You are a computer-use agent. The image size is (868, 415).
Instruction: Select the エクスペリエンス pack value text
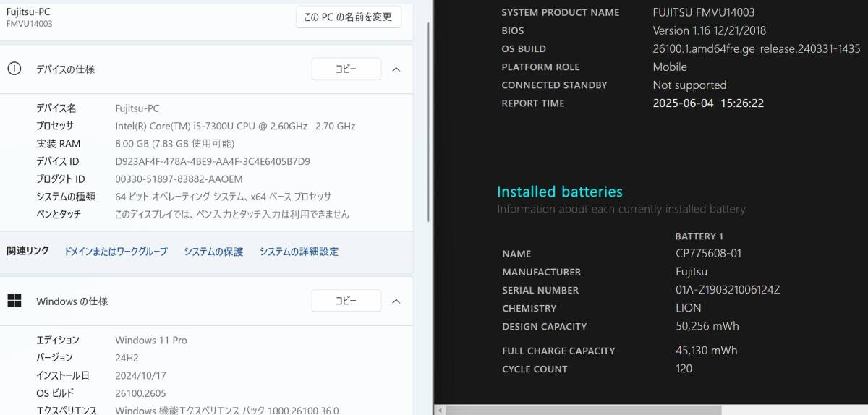(x=227, y=410)
